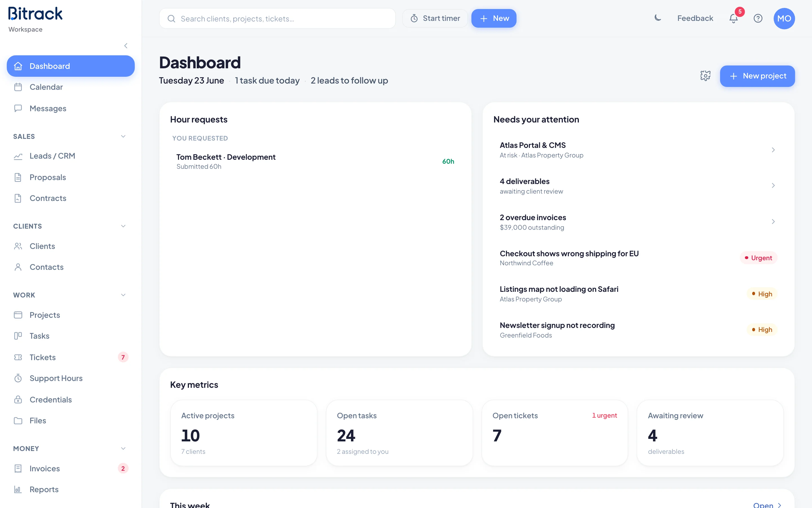
Task: Click the "1 urgent" label
Action: tap(604, 415)
